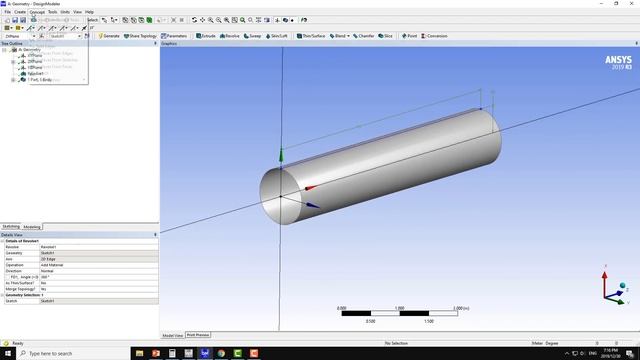Image resolution: width=640 pixels, height=360 pixels.
Task: Open the Parameters tool
Action: pyautogui.click(x=174, y=36)
